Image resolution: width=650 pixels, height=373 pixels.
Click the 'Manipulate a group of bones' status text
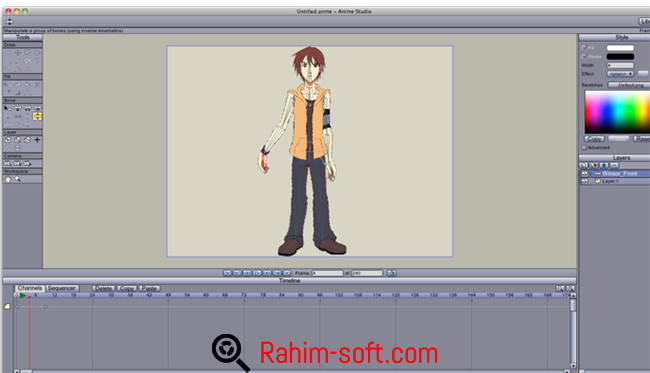coord(63,31)
